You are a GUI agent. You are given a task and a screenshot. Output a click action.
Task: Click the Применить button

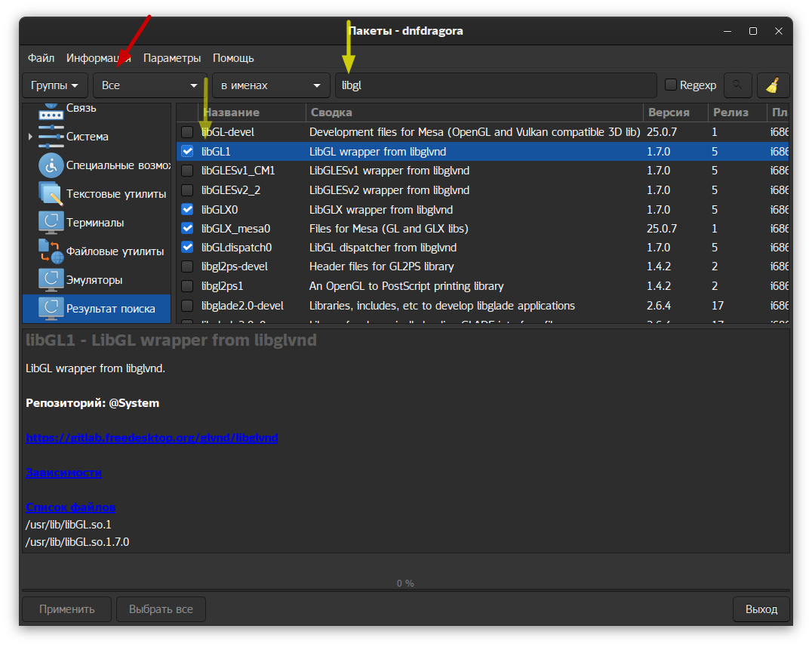pyautogui.click(x=67, y=609)
